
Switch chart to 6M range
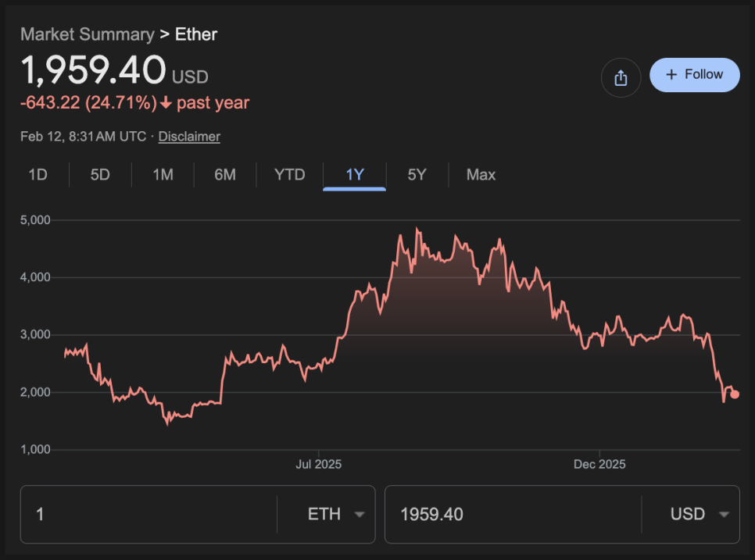pos(225,174)
